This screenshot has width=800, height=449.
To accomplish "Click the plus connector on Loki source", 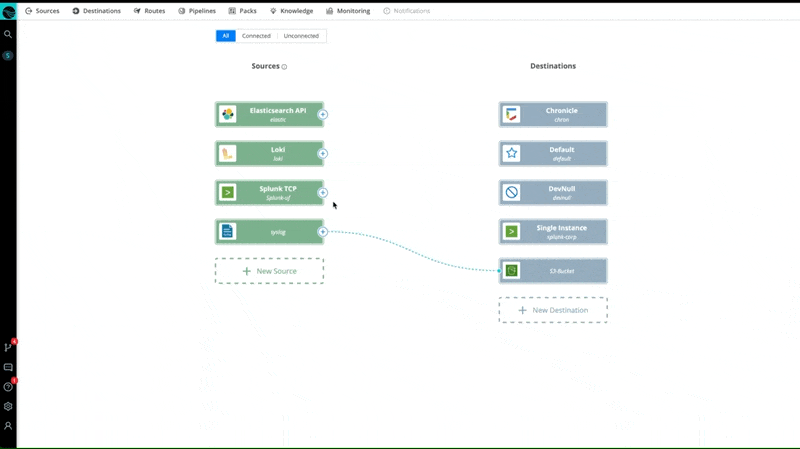I will click(322, 154).
